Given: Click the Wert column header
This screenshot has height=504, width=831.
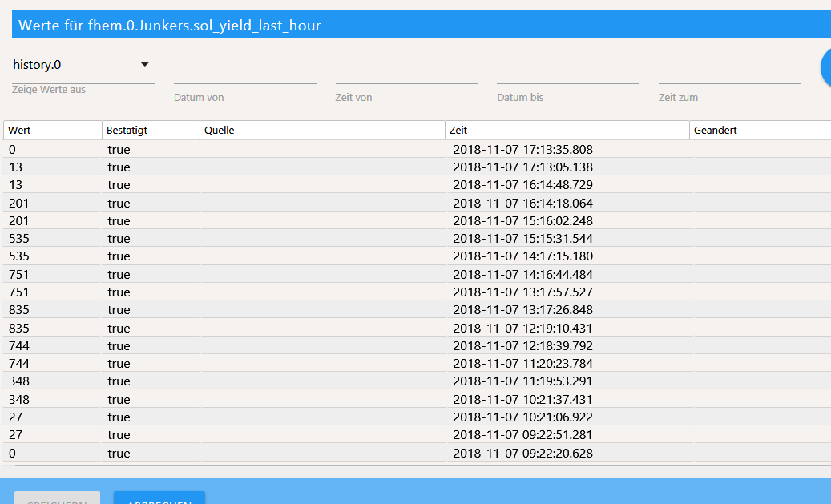Looking at the screenshot, I should (52, 131).
